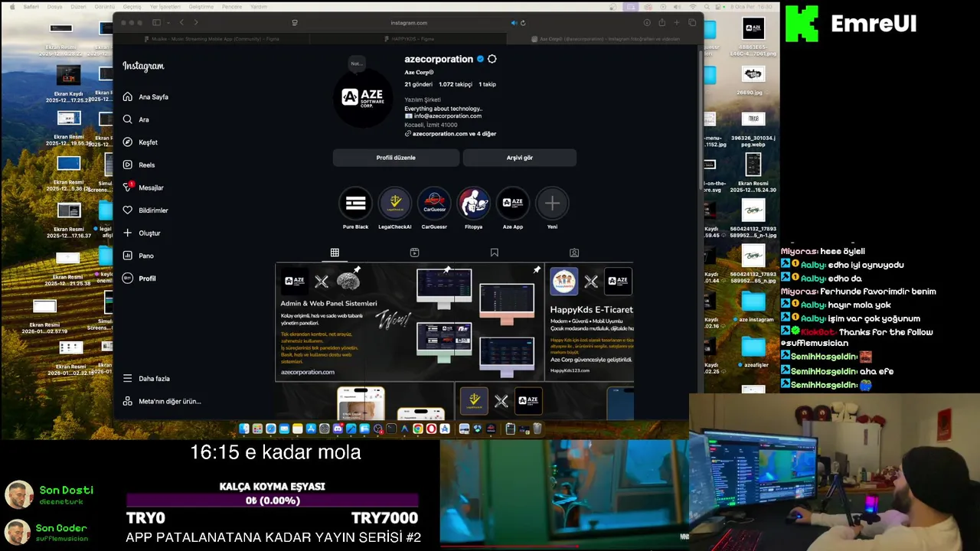Open Profil in the sidebar
Screen dimensions: 980x551
click(x=139, y=279)
